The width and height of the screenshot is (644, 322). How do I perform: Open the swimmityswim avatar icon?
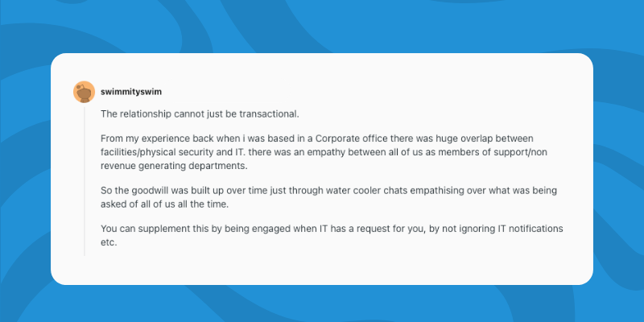(85, 92)
